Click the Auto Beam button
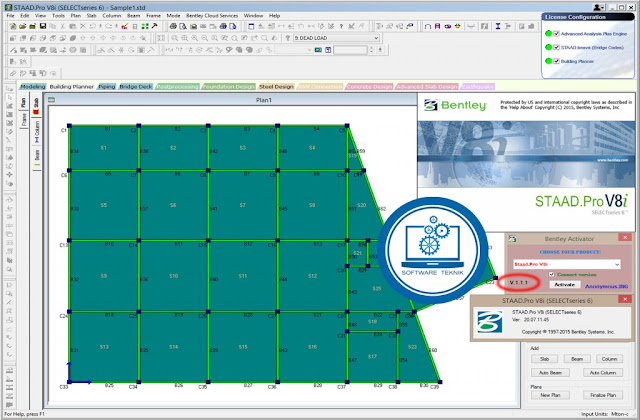The height and width of the screenshot is (420, 640). click(550, 373)
